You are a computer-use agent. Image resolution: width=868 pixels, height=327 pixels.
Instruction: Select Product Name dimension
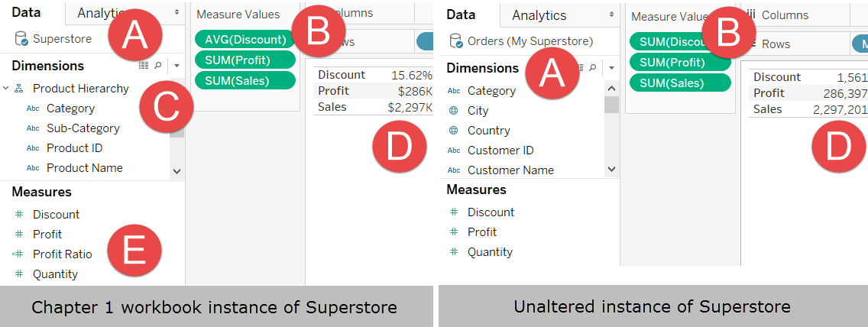pyautogui.click(x=85, y=167)
